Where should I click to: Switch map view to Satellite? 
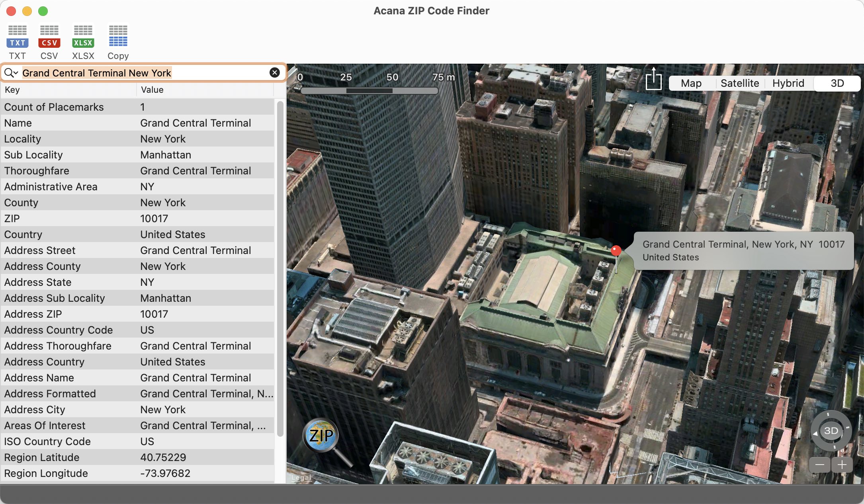pyautogui.click(x=740, y=83)
